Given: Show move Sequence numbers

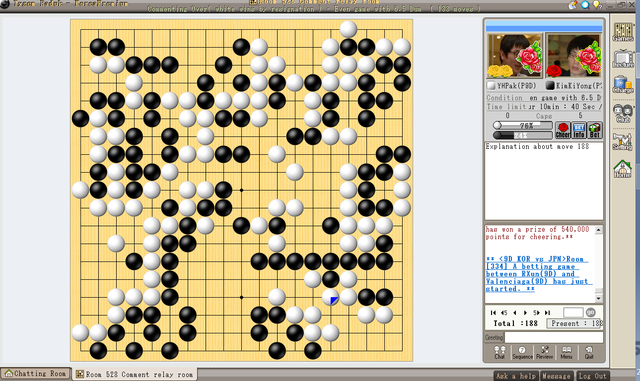Looking at the screenshot, I should [522, 352].
